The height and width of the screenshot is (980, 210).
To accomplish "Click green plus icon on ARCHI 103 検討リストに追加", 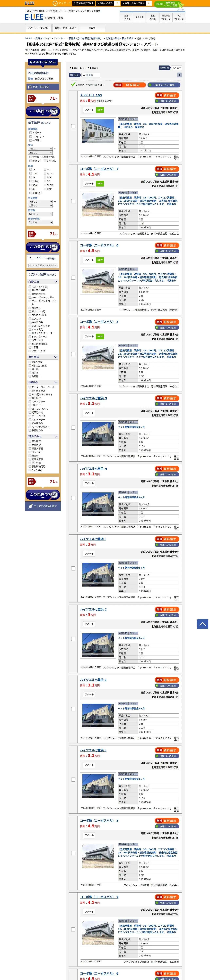I will coord(157,101).
